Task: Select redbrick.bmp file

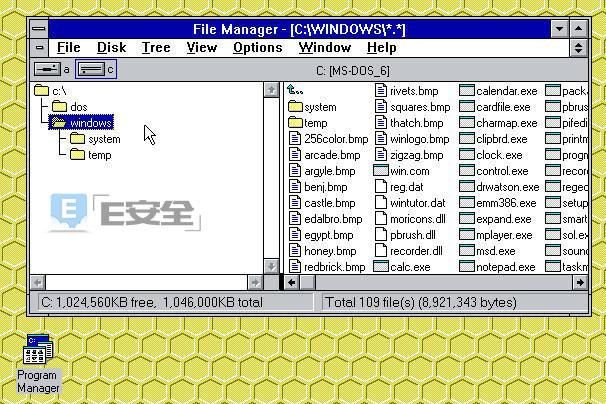Action: 327,267
